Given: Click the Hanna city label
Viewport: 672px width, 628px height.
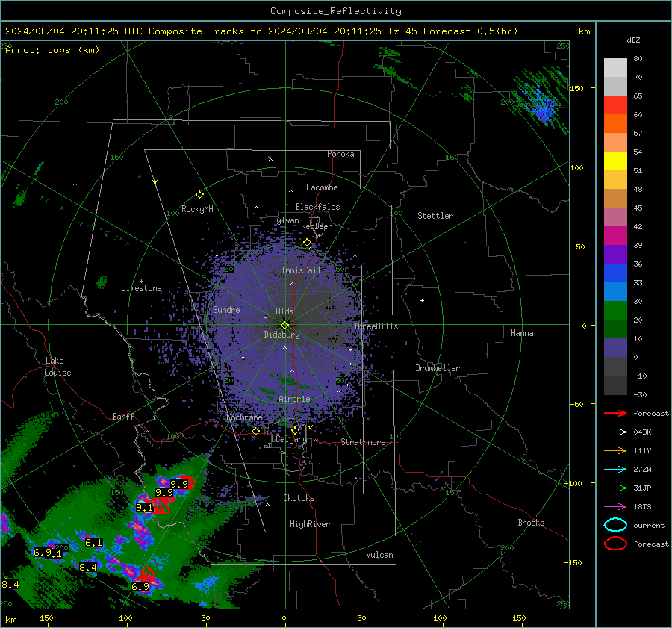Looking at the screenshot, I should pos(522,333).
